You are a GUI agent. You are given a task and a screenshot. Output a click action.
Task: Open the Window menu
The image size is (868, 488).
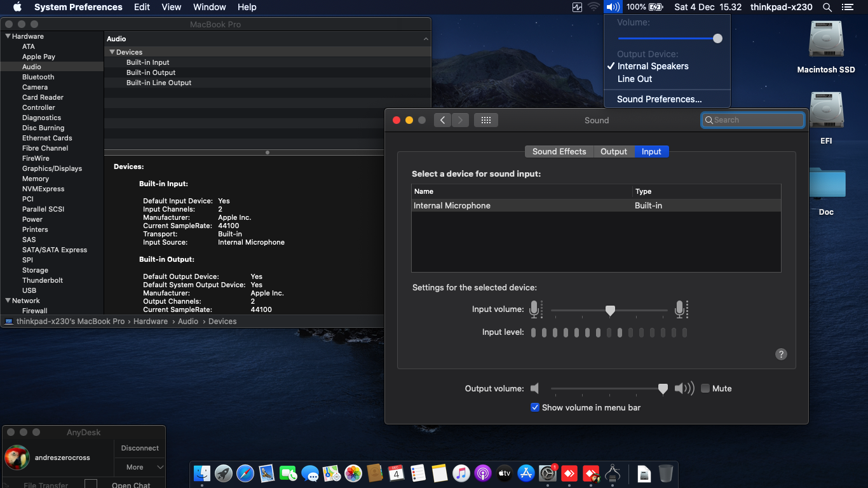(x=209, y=7)
